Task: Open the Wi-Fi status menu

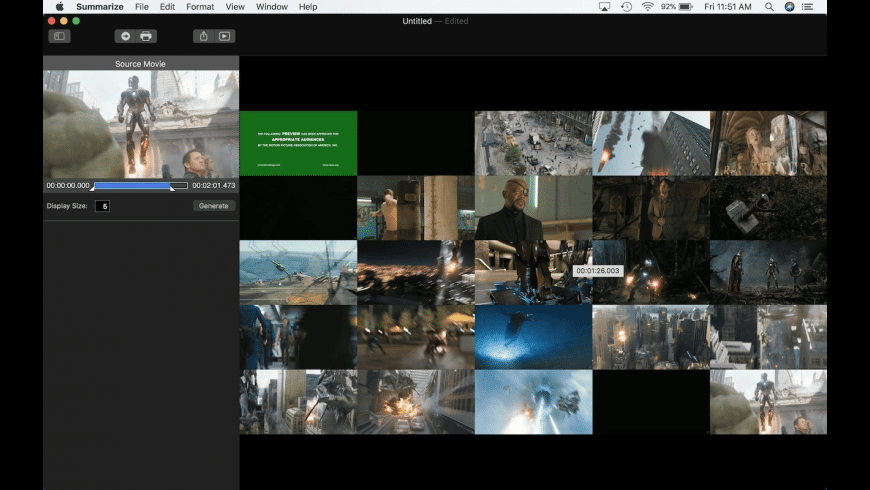Action: (x=647, y=7)
